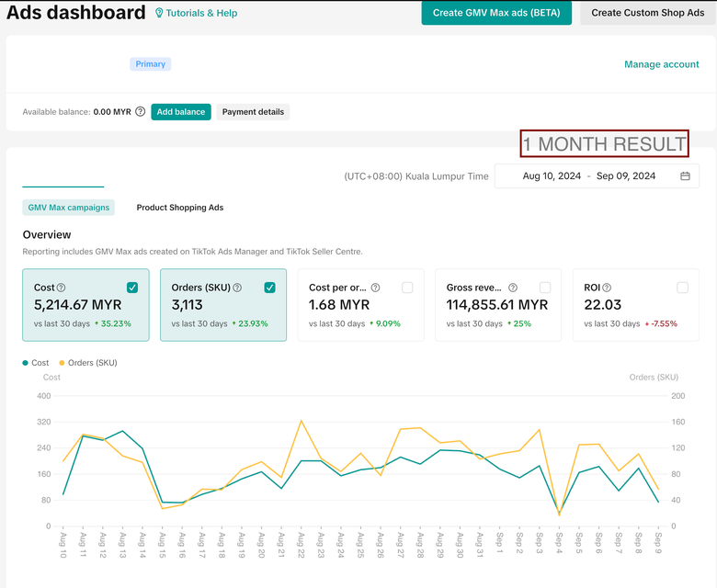Click Aug 13 cost peak on chart
Image resolution: width=717 pixels, height=588 pixels.
[x=122, y=431]
